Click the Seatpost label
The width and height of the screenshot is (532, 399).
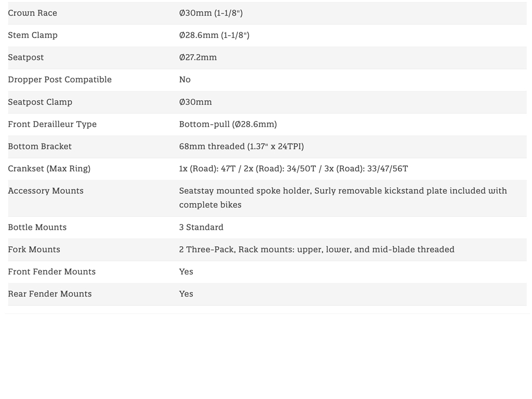click(26, 58)
